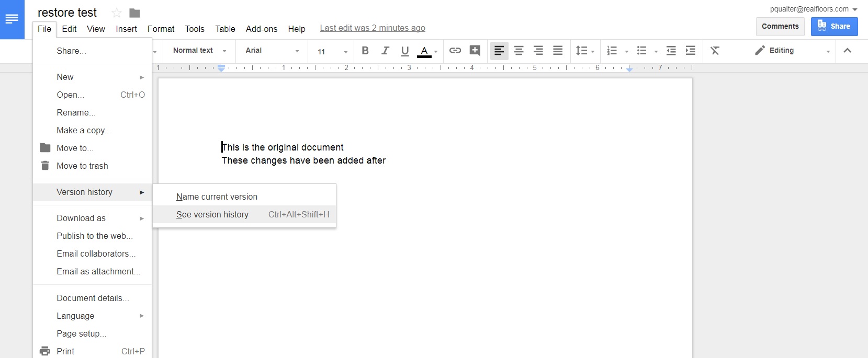Select Document details
868x358 pixels.
point(92,298)
